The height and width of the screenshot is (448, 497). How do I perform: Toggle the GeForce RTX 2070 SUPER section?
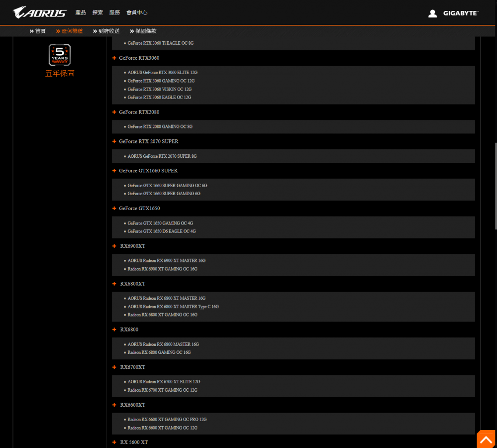tap(145, 141)
